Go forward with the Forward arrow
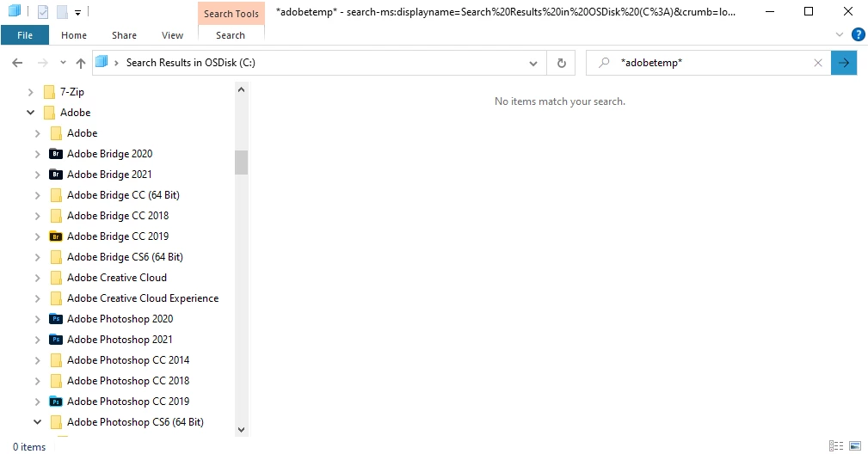868x454 pixels. tap(43, 63)
